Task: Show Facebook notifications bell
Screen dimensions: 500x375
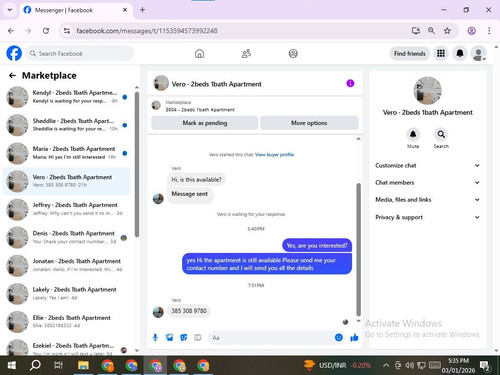Action: 460,53
